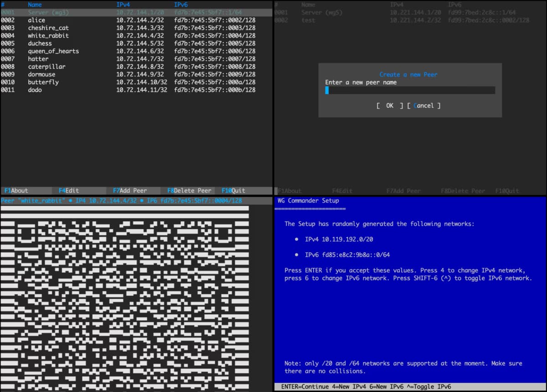The image size is (547, 392).
Task: Click the IPv4 column header in the left peer table
Action: 124,5
